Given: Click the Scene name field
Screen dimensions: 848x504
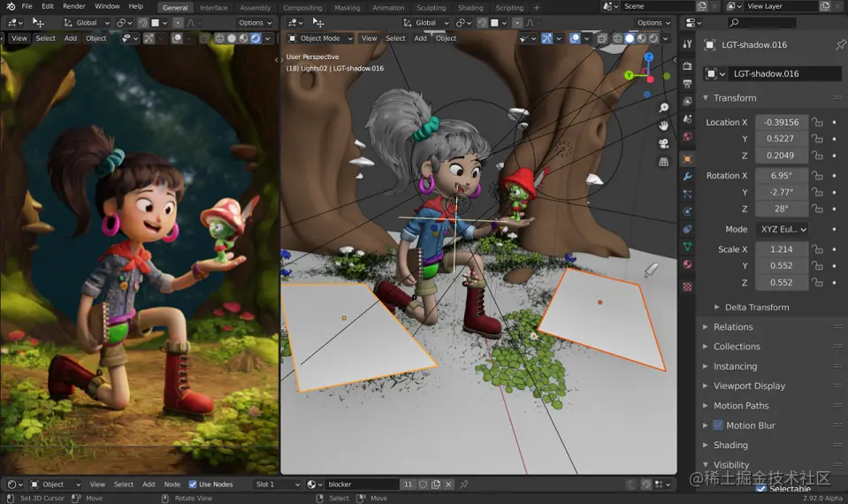Looking at the screenshot, I should (x=657, y=6).
